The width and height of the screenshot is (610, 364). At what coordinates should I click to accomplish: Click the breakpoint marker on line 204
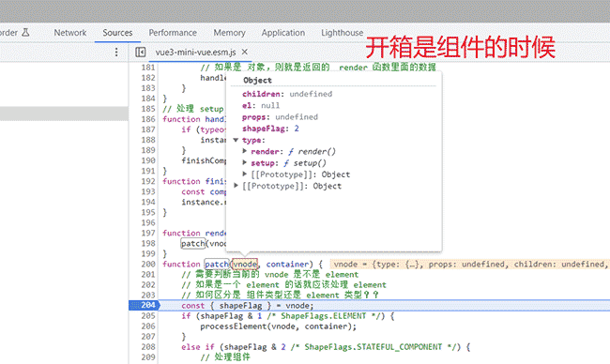coord(144,305)
